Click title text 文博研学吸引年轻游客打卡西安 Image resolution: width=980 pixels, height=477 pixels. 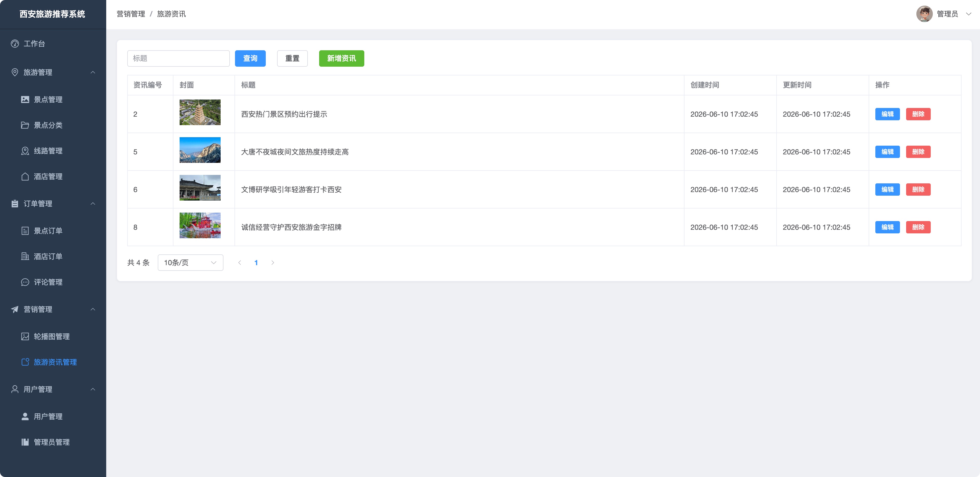291,190
